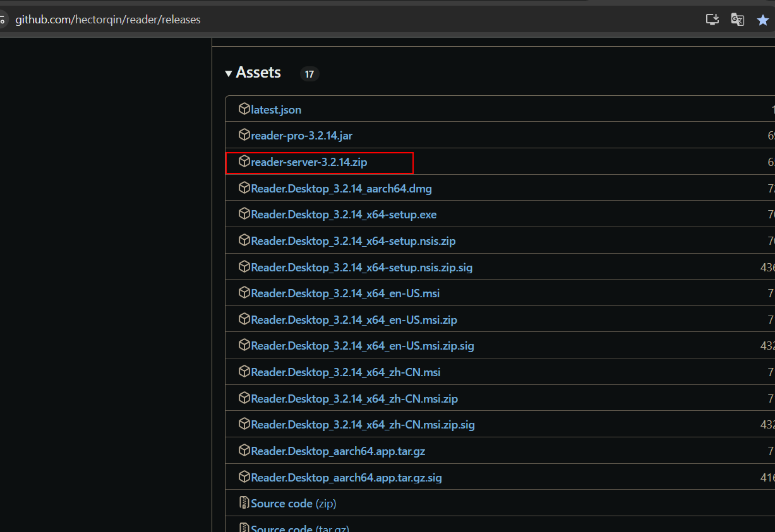
Task: View site information icon in the address bar
Action: (x=3, y=20)
